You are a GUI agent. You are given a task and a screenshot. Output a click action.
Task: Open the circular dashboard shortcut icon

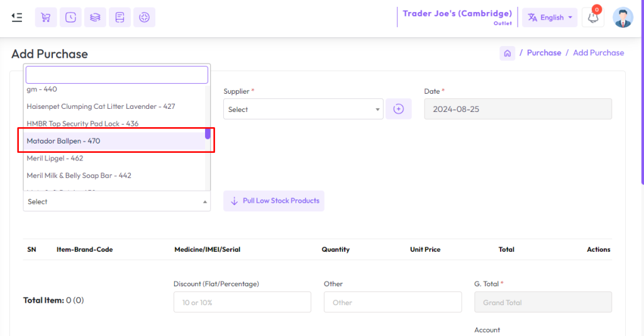145,17
